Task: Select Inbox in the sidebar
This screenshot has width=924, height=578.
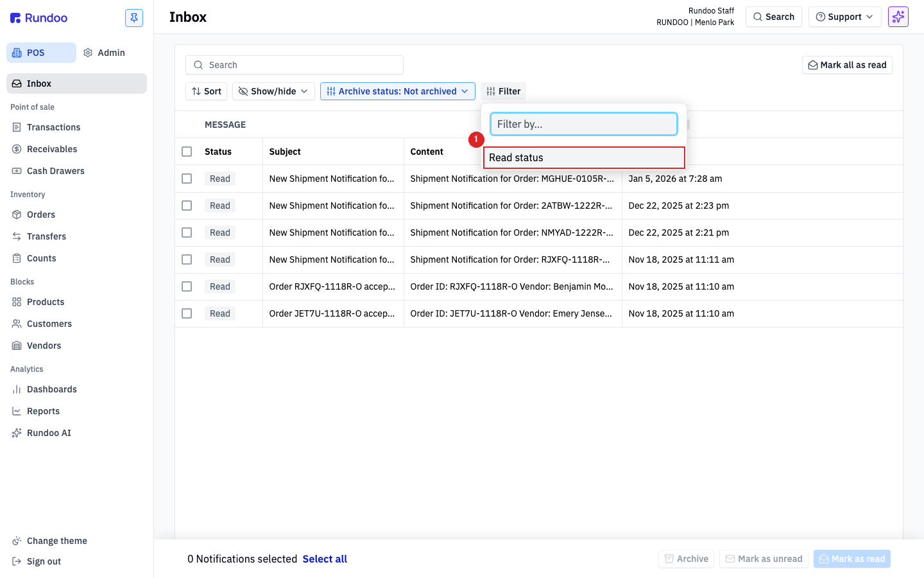Action: tap(77, 83)
